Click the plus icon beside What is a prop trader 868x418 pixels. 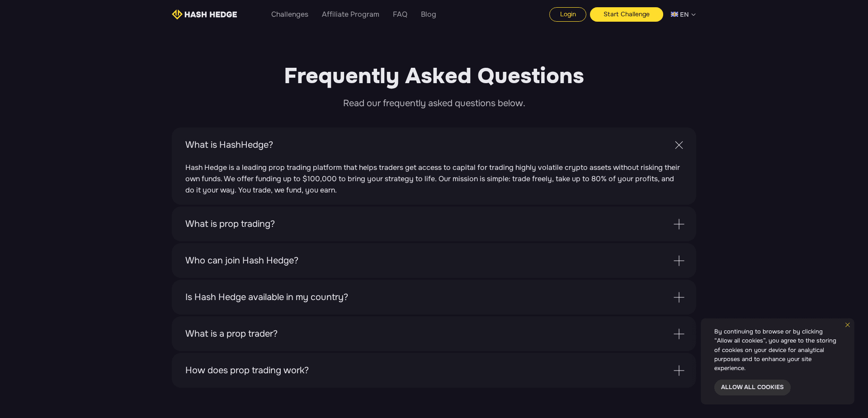pos(679,334)
